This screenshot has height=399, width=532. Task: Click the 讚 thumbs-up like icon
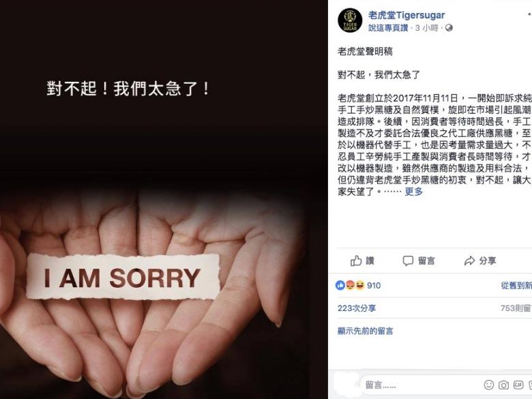(x=356, y=261)
